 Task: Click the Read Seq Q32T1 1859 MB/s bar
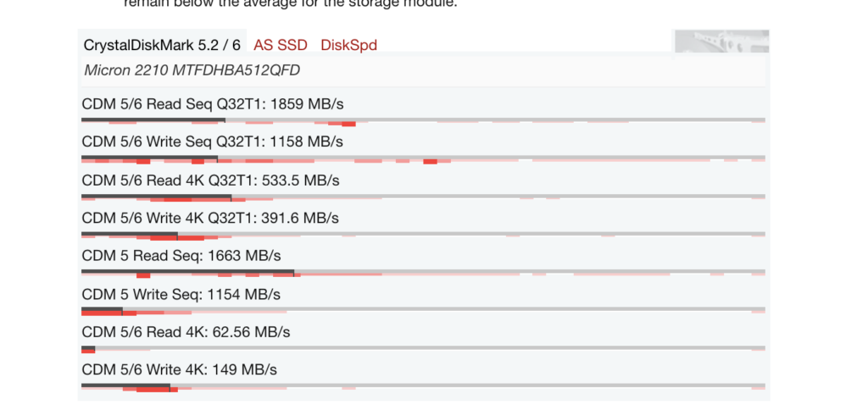point(424,122)
